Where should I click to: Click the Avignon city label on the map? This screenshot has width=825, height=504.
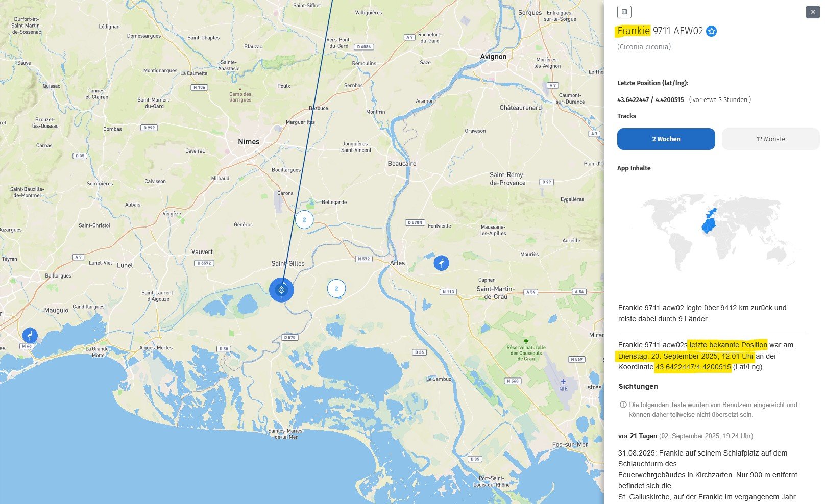point(493,57)
